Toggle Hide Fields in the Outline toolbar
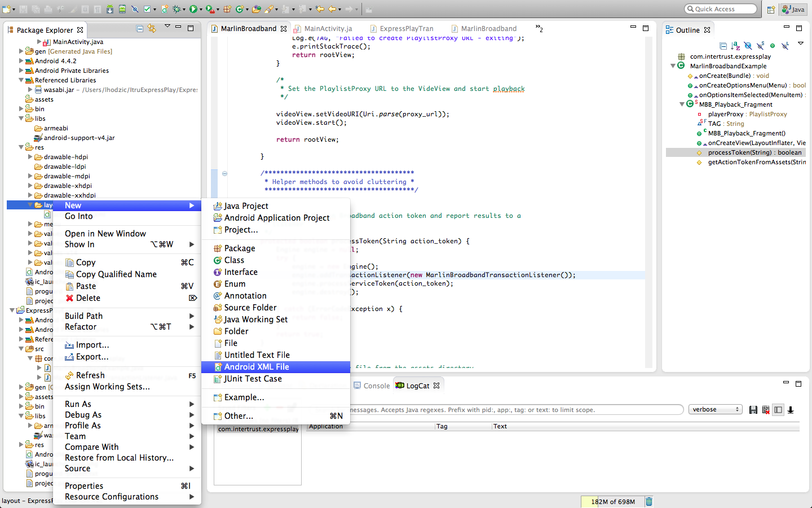The width and height of the screenshot is (812, 508). coord(748,46)
